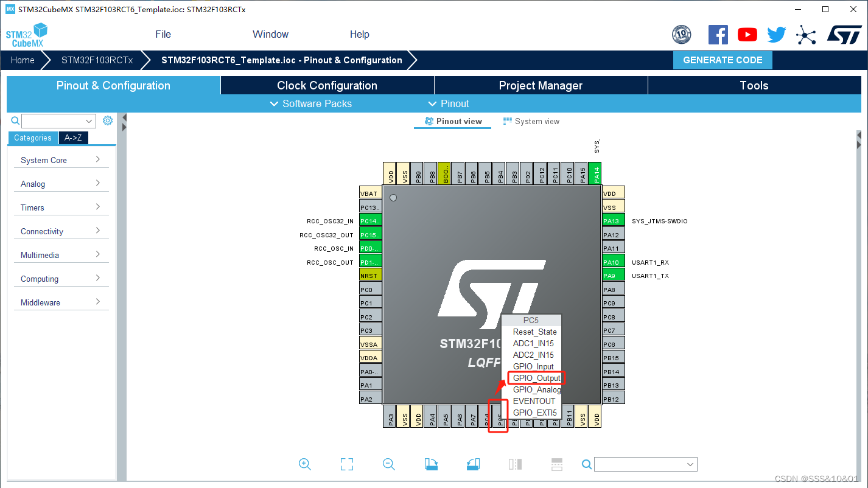Viewport: 868px width, 488px height.
Task: Switch to the Tools tab
Action: click(x=754, y=85)
